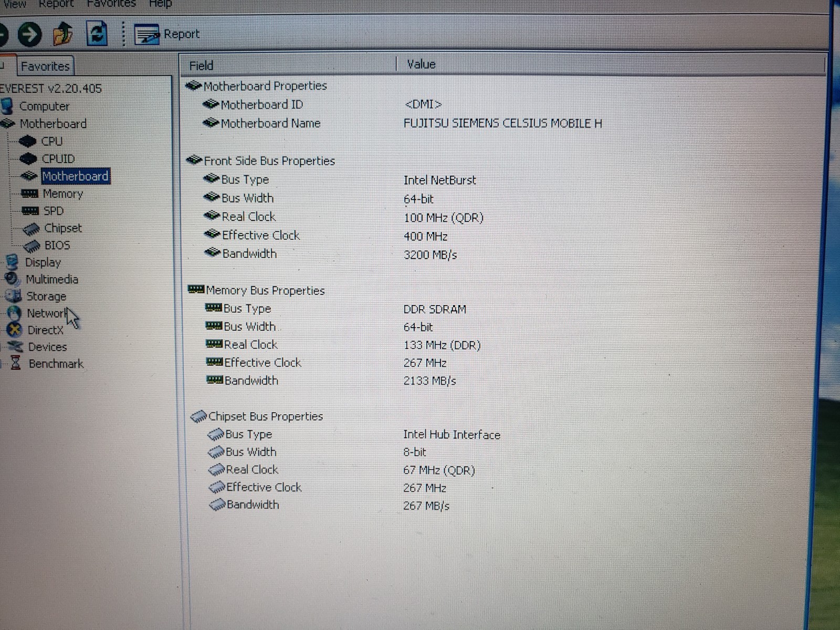Click the Computer icon in tree
This screenshot has width=840, height=630.
pyautogui.click(x=7, y=106)
